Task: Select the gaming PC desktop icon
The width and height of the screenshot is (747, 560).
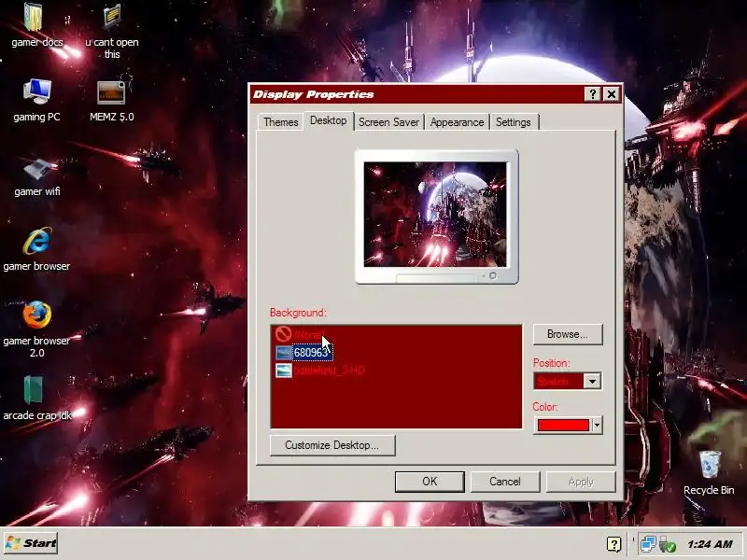Action: (x=36, y=91)
